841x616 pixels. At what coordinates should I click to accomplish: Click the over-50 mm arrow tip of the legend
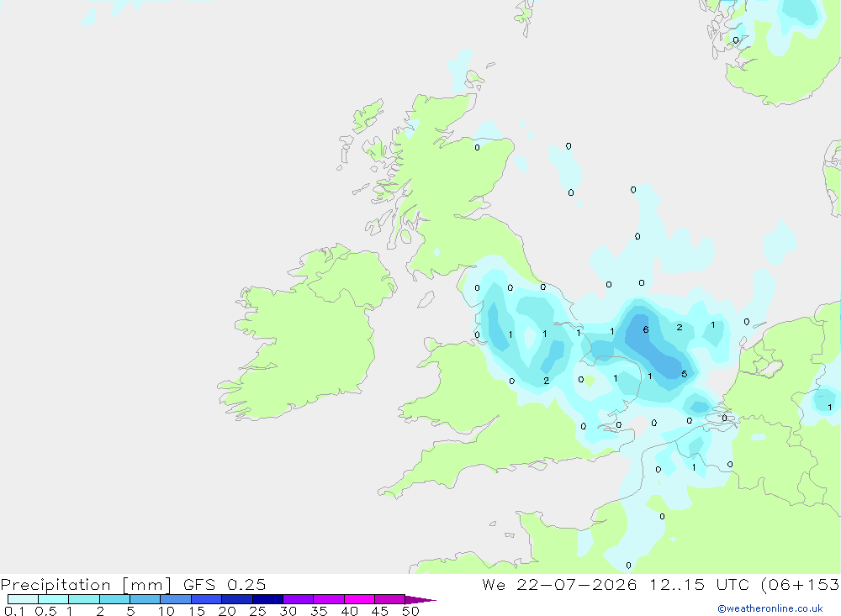pos(420,599)
